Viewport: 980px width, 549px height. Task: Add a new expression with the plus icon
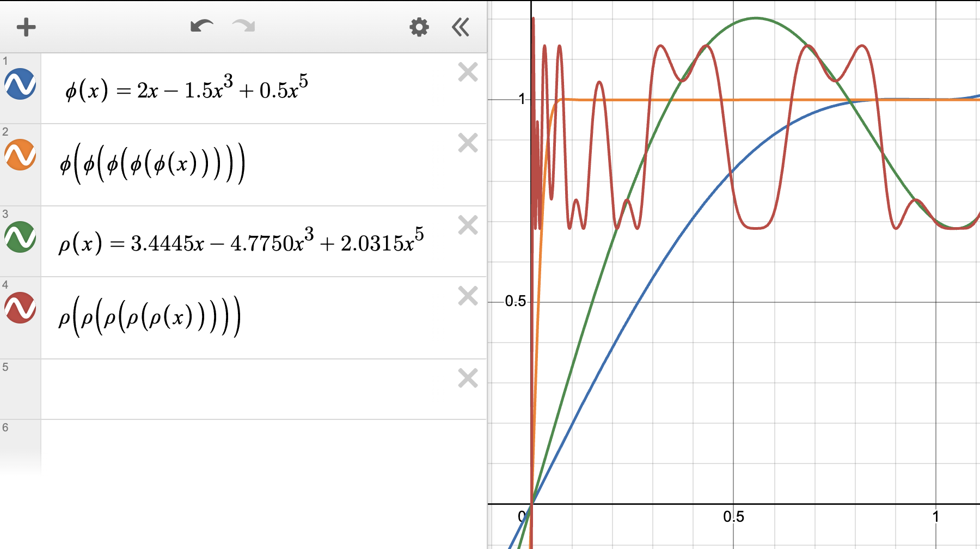point(25,26)
